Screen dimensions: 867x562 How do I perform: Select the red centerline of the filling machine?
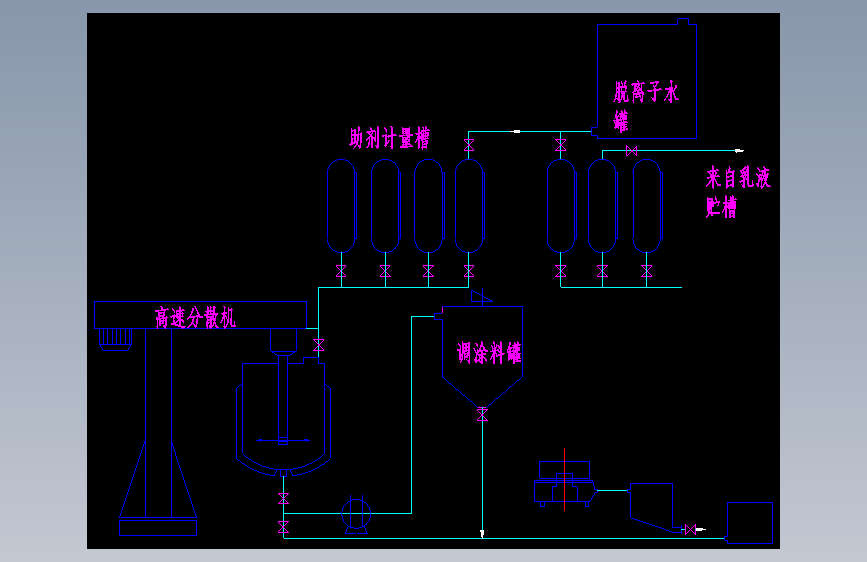point(565,479)
